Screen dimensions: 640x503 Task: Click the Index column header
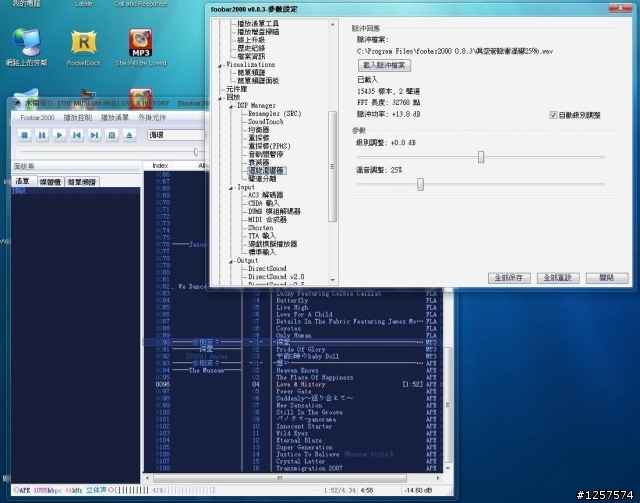(x=160, y=165)
